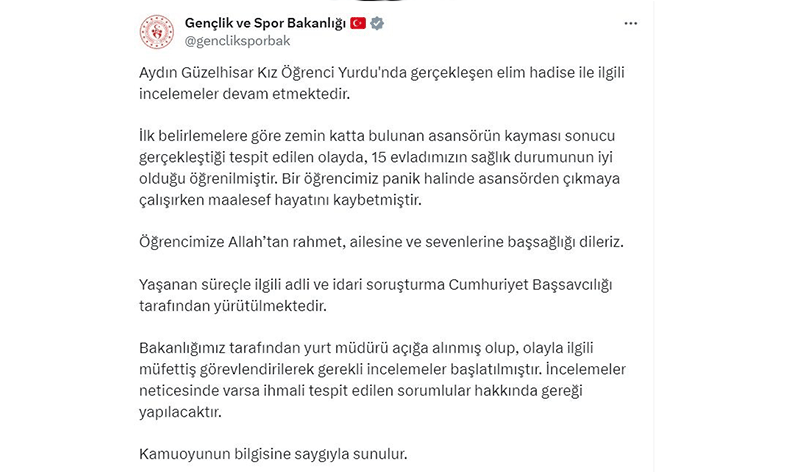Click the Gençlik ve Spor Bakanlığı profile avatar
This screenshot has width=790, height=472.
pyautogui.click(x=157, y=32)
